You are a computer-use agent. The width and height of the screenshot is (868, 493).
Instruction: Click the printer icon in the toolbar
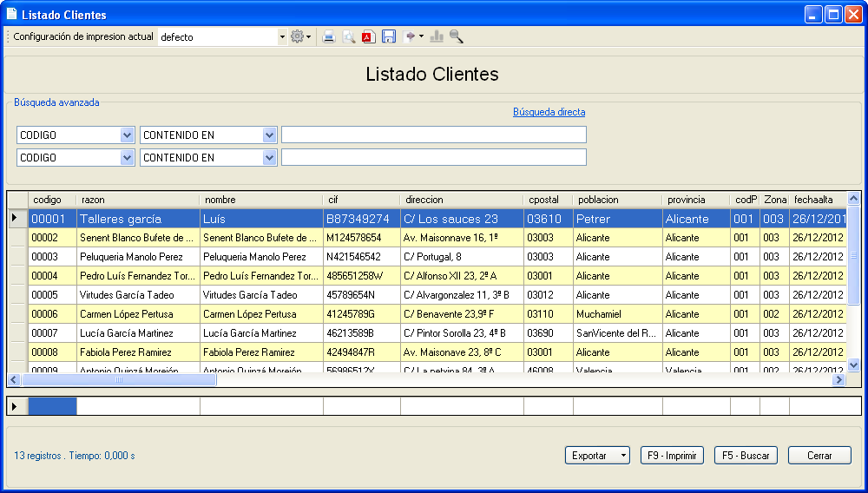(x=329, y=36)
